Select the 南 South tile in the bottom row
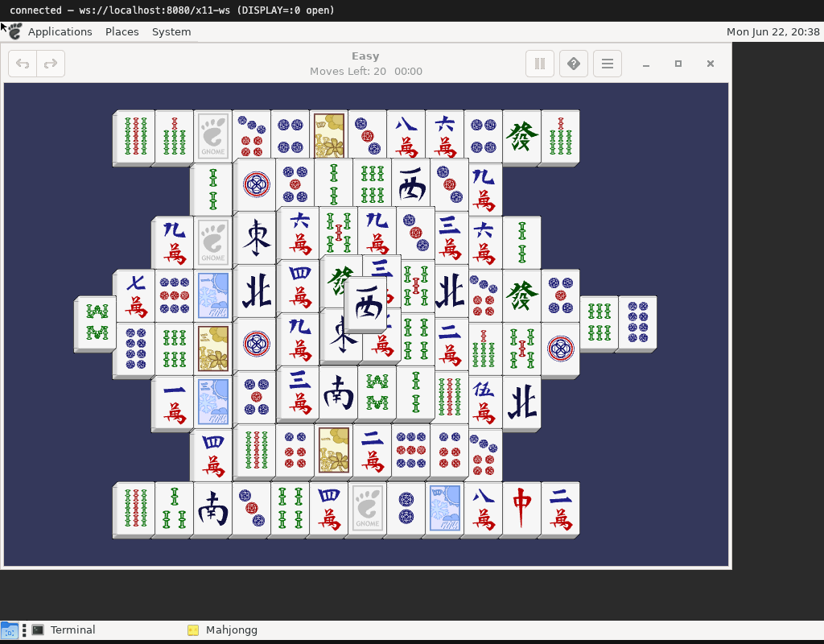This screenshot has height=644, width=824. [x=212, y=508]
